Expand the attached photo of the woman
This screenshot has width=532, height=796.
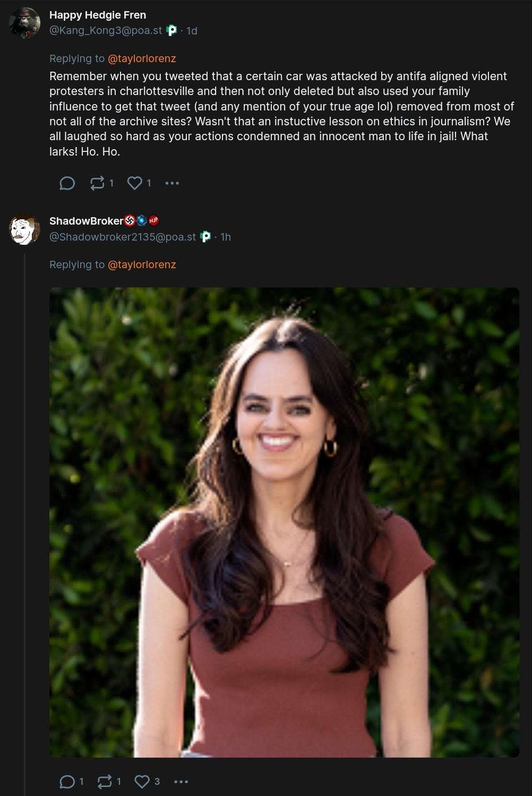(284, 523)
